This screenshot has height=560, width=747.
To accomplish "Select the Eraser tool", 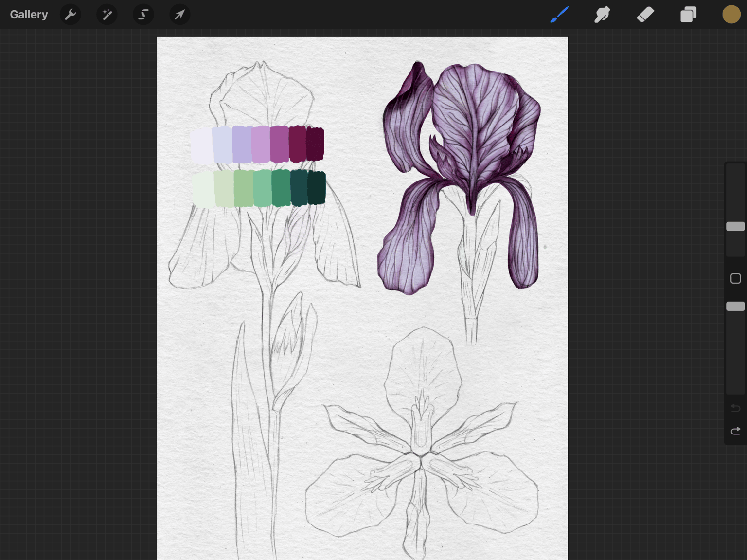I will coord(645,15).
